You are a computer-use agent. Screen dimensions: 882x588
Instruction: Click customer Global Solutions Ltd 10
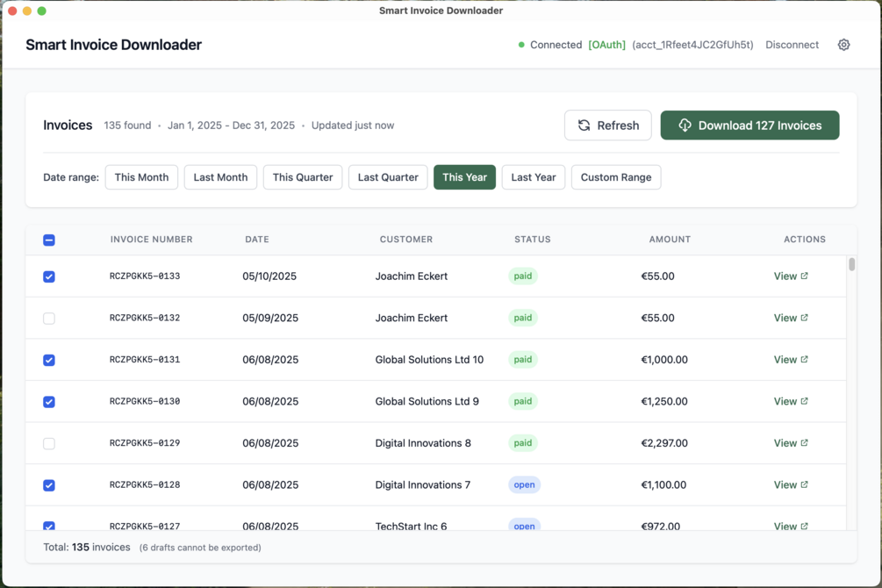429,359
